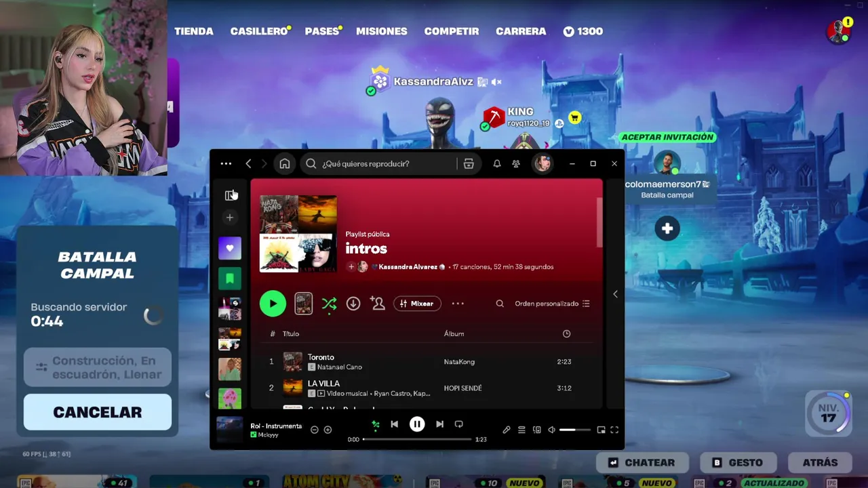Search within the intros playlist
Viewport: 868px width, 488px height.
(x=500, y=304)
